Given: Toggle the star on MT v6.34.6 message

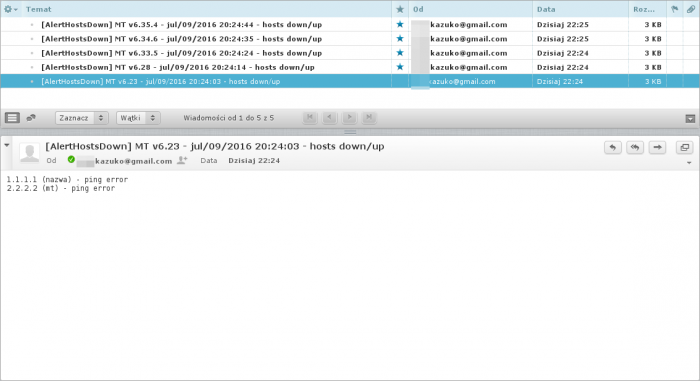Looking at the screenshot, I should [x=400, y=39].
